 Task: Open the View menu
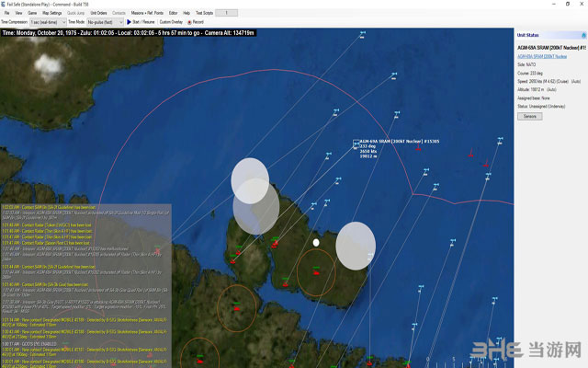coord(18,13)
